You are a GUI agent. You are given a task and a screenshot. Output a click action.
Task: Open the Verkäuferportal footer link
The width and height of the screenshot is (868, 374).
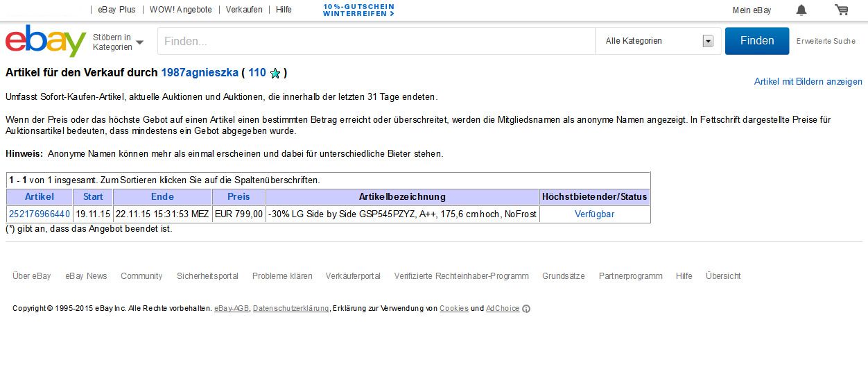tap(353, 275)
